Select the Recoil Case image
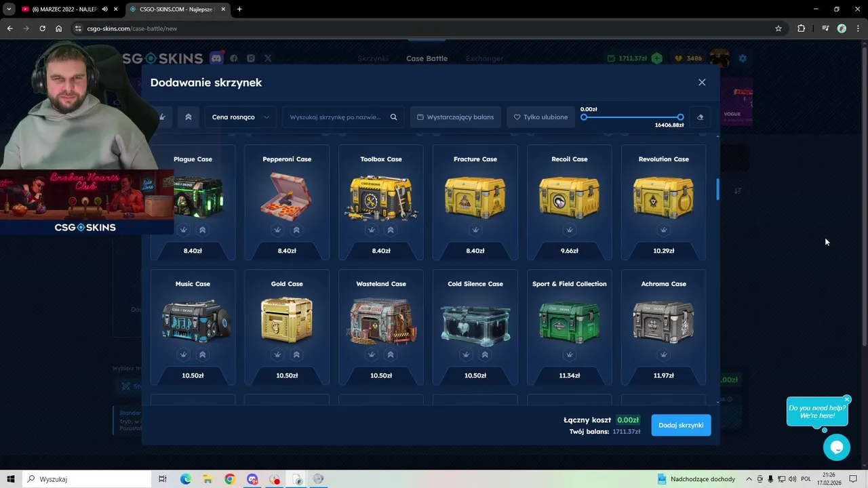The image size is (868, 488). [570, 197]
